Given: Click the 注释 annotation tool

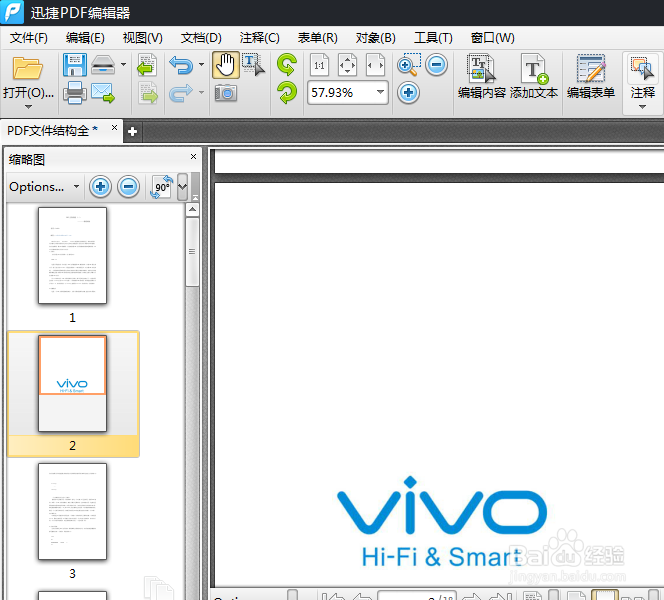Looking at the screenshot, I should pyautogui.click(x=642, y=76).
